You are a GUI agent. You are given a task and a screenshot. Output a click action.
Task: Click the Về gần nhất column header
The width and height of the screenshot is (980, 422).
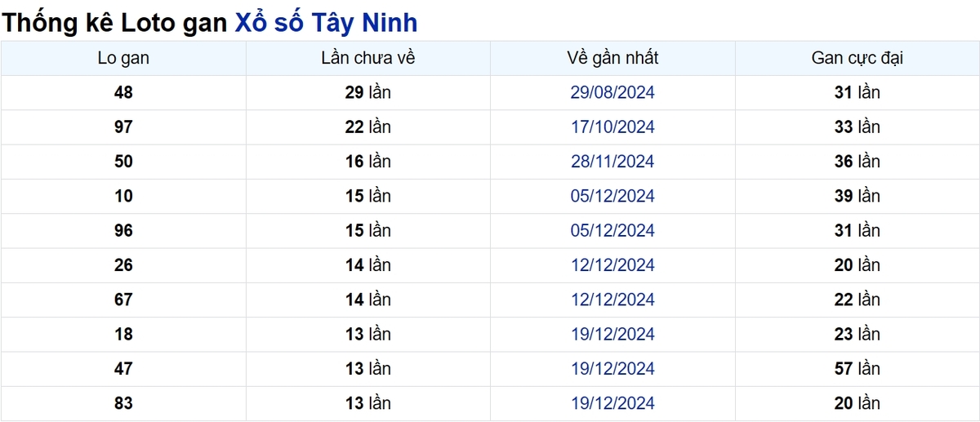tap(612, 58)
